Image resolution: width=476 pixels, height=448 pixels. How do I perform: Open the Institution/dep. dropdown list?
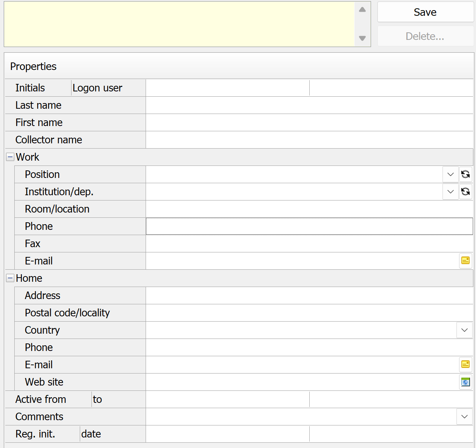point(450,192)
